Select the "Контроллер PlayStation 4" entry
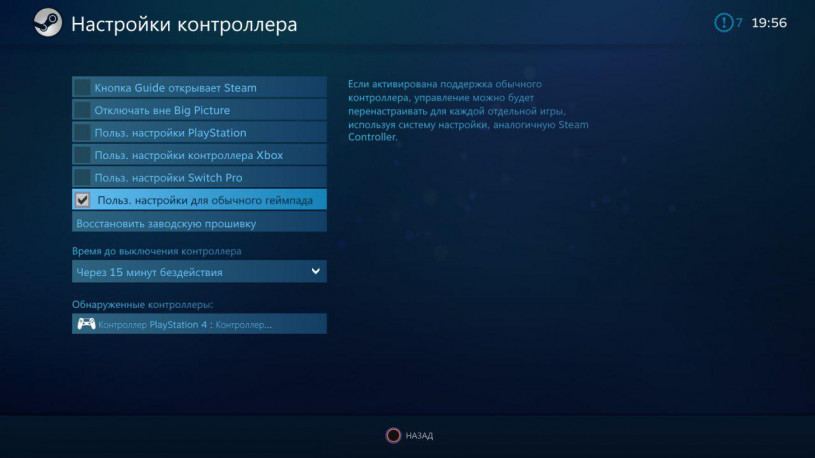 (199, 324)
